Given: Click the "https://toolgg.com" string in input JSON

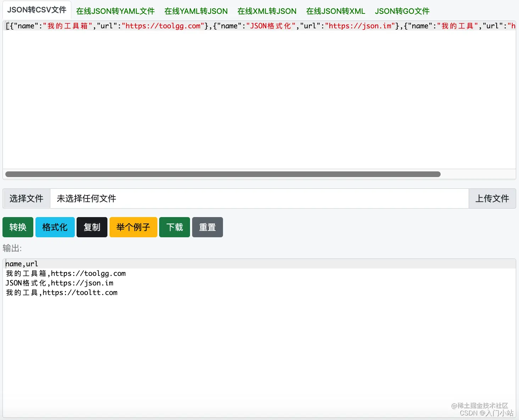Looking at the screenshot, I should point(163,26).
